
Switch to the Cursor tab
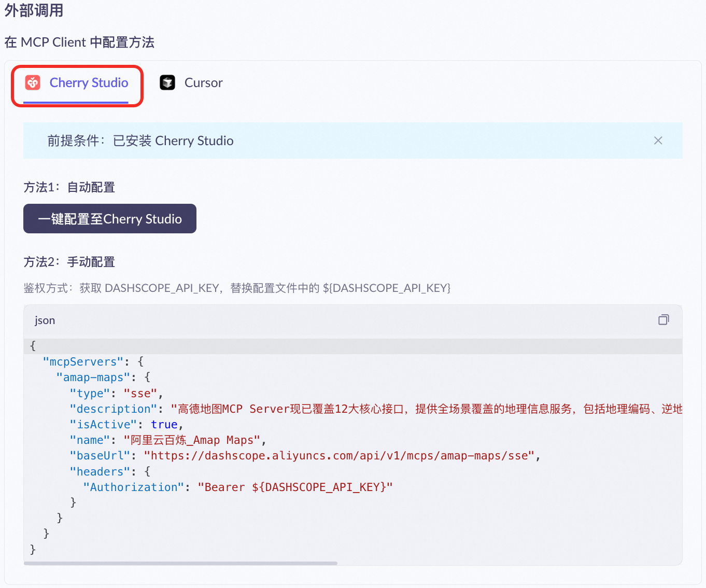pos(191,83)
